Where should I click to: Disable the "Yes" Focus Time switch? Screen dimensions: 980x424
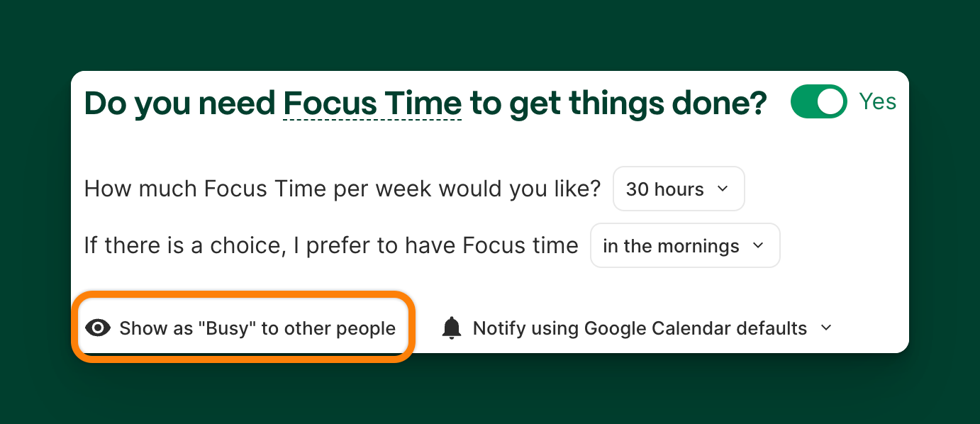click(x=819, y=101)
